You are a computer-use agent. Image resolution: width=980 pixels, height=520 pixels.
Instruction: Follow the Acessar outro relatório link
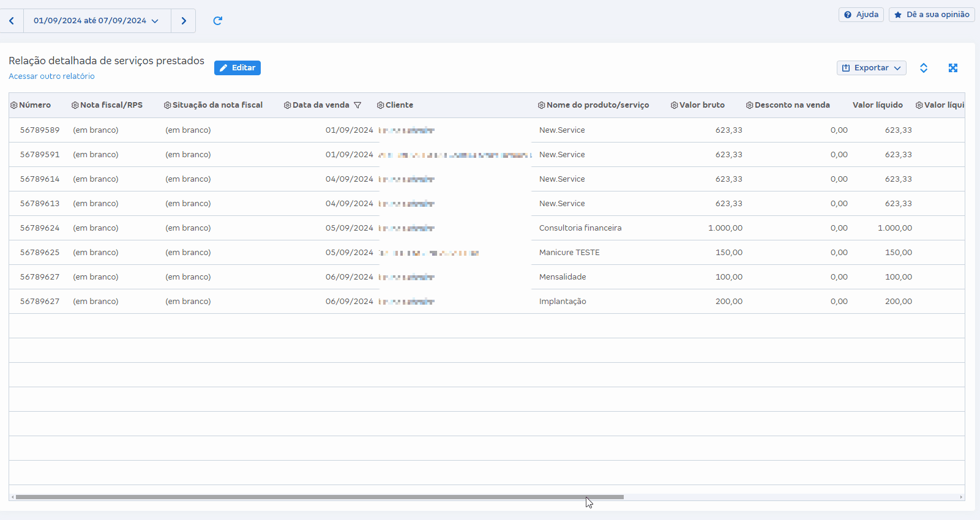[51, 76]
